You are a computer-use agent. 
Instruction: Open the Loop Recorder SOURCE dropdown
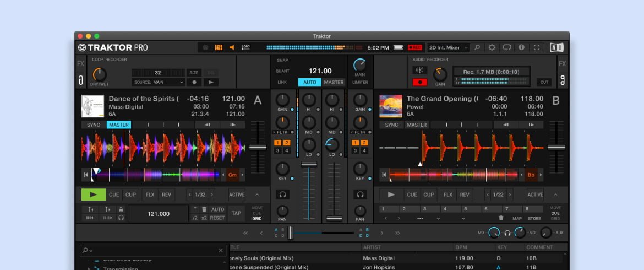158,82
